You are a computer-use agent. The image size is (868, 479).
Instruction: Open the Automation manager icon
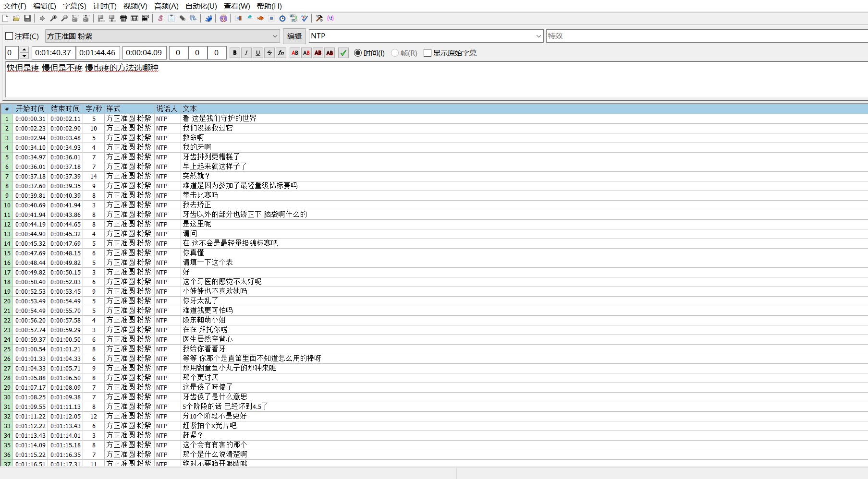pos(208,18)
